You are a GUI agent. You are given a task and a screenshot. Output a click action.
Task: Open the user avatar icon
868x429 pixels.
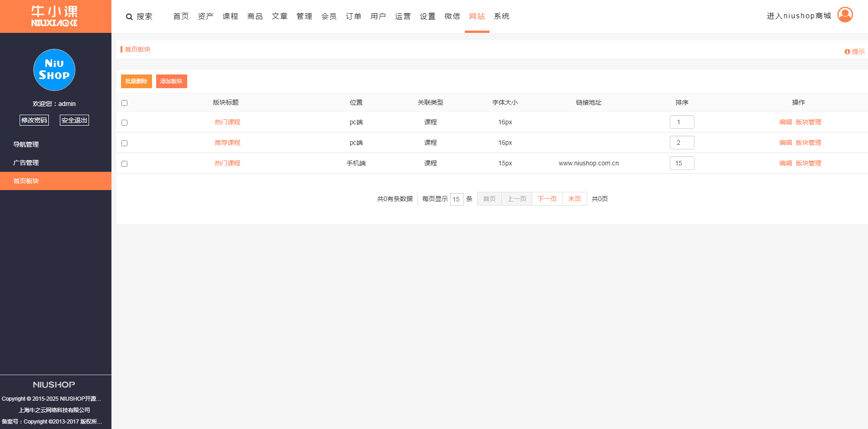tap(845, 15)
